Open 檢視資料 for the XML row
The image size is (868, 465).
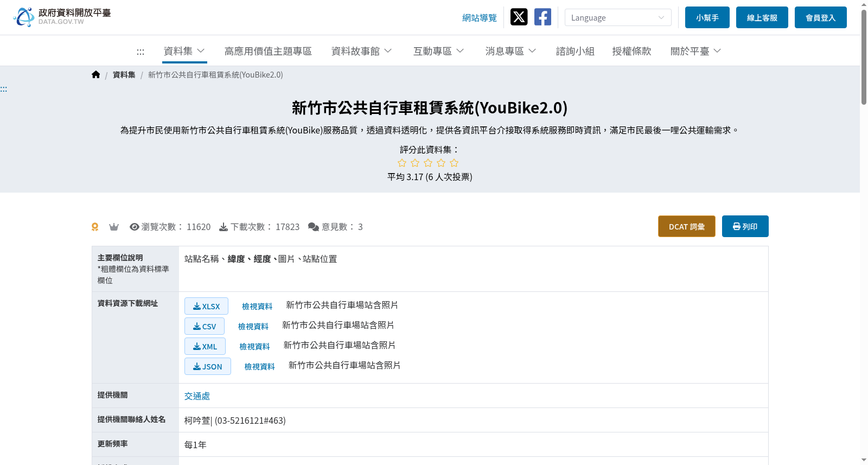coord(254,347)
